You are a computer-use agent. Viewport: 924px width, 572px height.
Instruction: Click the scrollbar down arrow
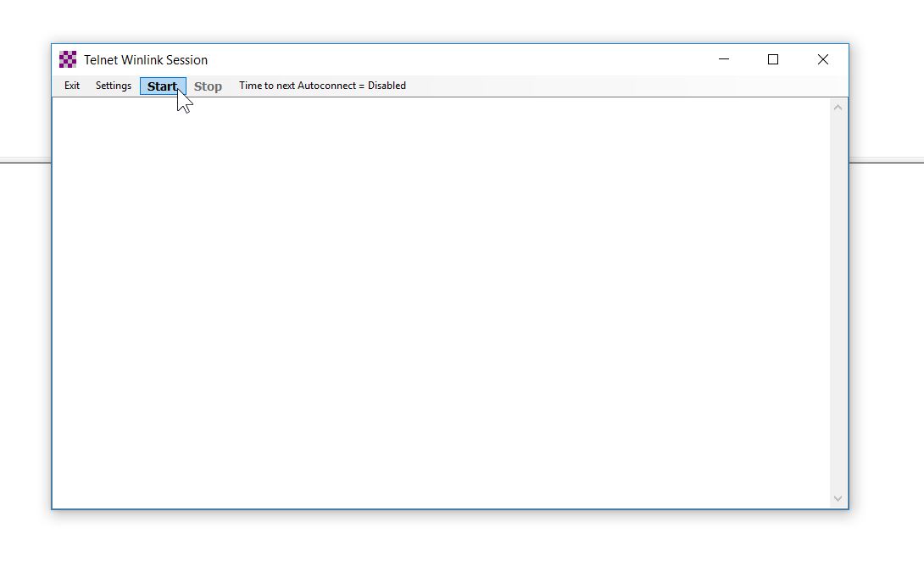click(x=838, y=499)
